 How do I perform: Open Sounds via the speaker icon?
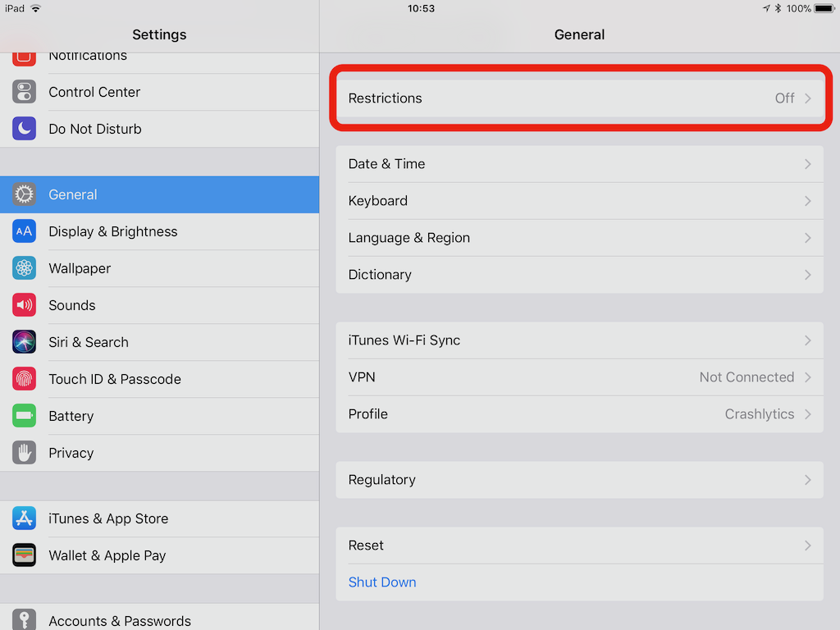[x=24, y=305]
